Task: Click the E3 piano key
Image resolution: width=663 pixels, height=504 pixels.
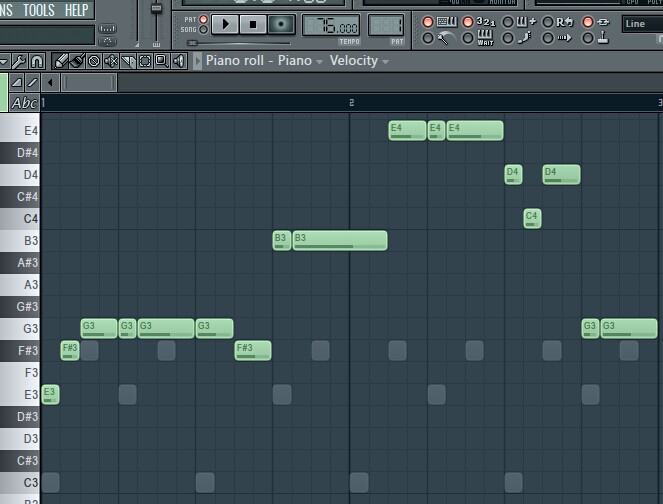Action: click(20, 394)
